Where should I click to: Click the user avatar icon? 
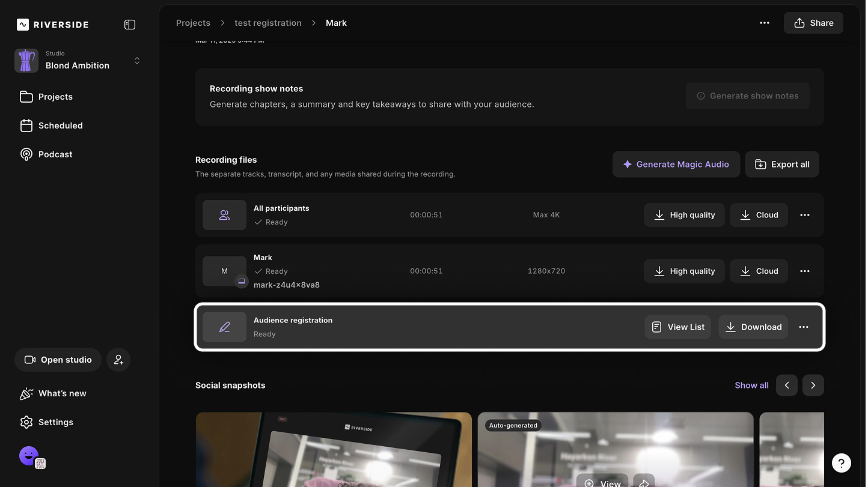pyautogui.click(x=28, y=456)
